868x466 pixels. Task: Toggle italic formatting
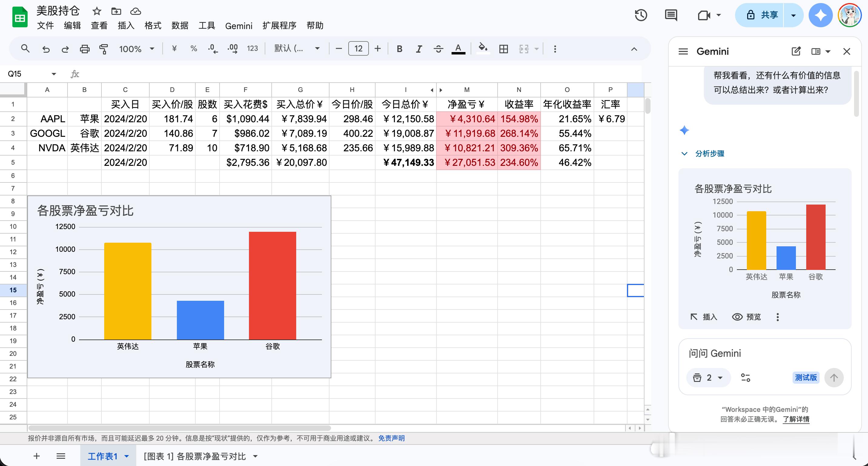(419, 49)
